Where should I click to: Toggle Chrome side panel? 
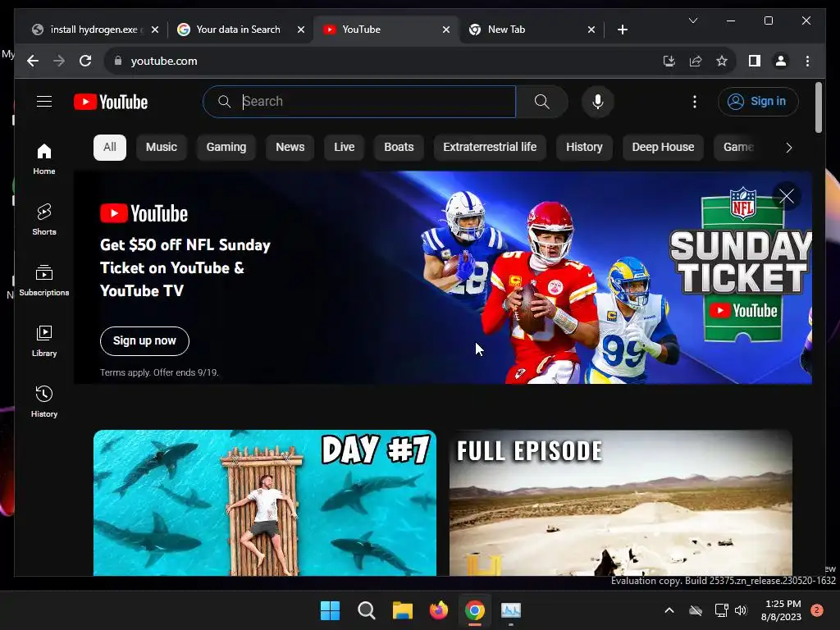pos(755,61)
